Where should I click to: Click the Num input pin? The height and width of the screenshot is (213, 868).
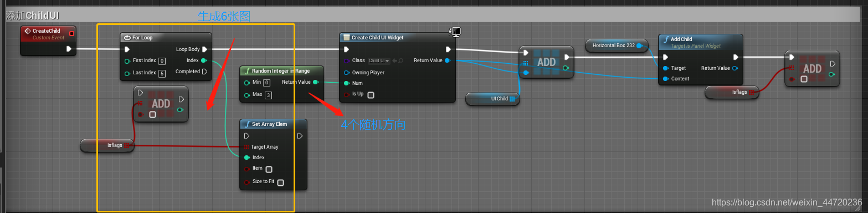(x=347, y=83)
